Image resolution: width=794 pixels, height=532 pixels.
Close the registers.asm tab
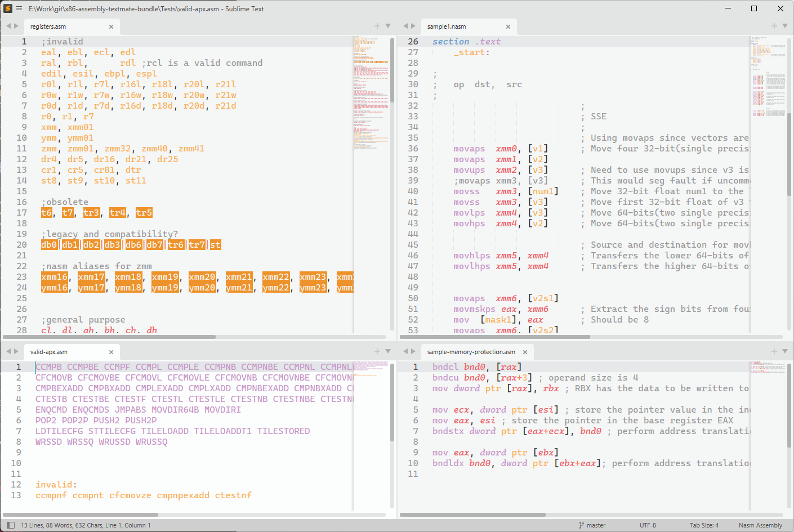(111, 26)
